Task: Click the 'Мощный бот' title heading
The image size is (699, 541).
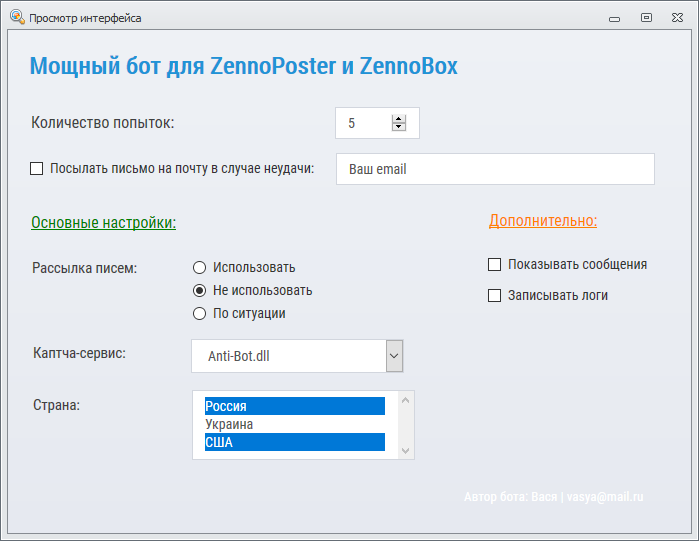Action: point(244,66)
